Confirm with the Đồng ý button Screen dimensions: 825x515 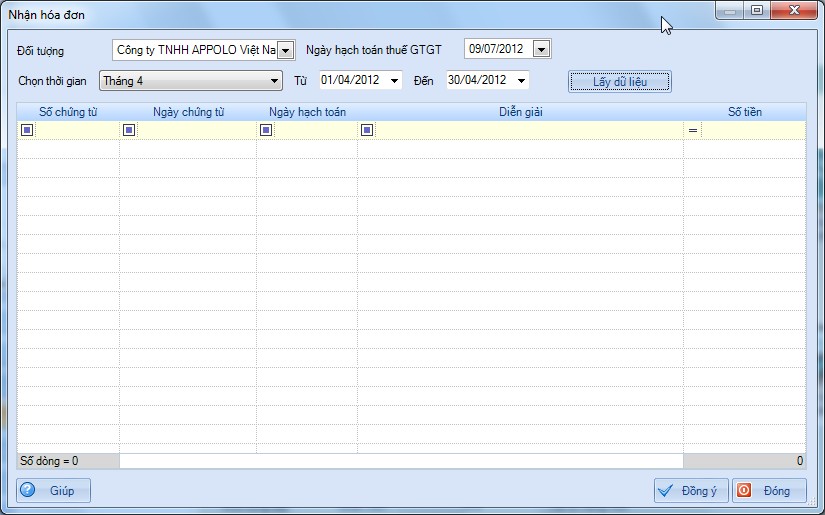tap(691, 491)
